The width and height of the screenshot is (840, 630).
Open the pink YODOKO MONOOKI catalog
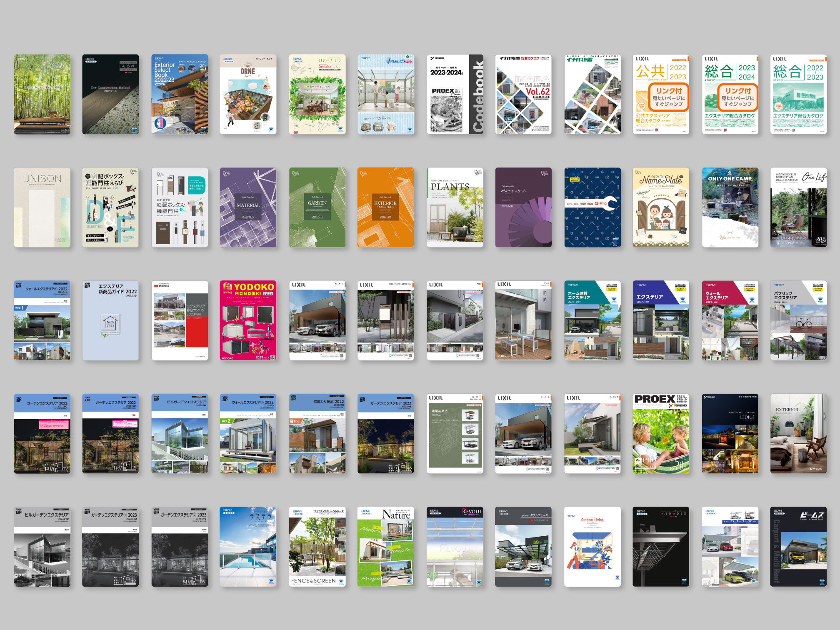(x=248, y=320)
